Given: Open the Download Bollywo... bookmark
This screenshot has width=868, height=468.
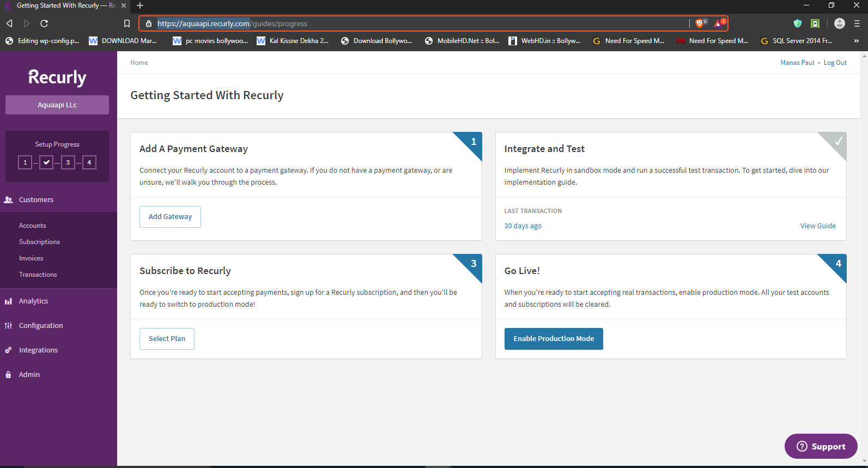Looking at the screenshot, I should [x=377, y=41].
